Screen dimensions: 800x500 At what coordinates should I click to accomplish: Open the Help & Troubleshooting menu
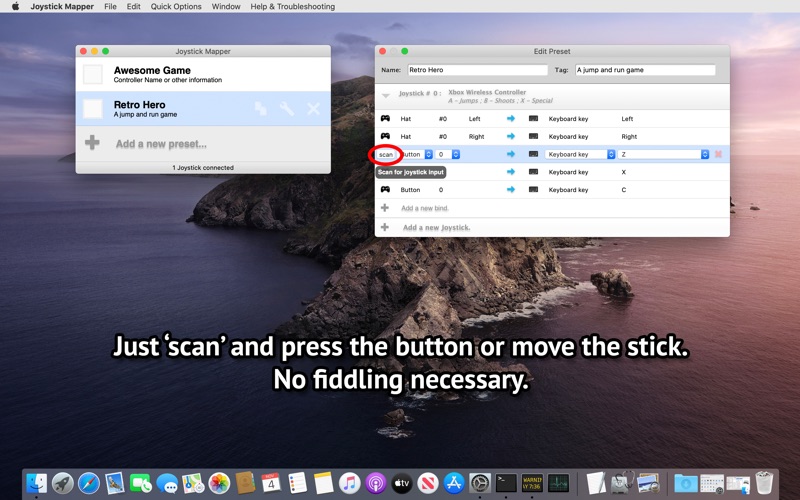(292, 7)
